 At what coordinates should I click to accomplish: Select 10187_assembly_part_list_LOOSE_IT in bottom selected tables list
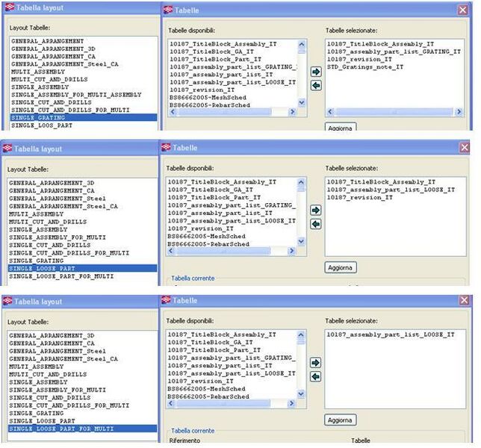point(391,335)
